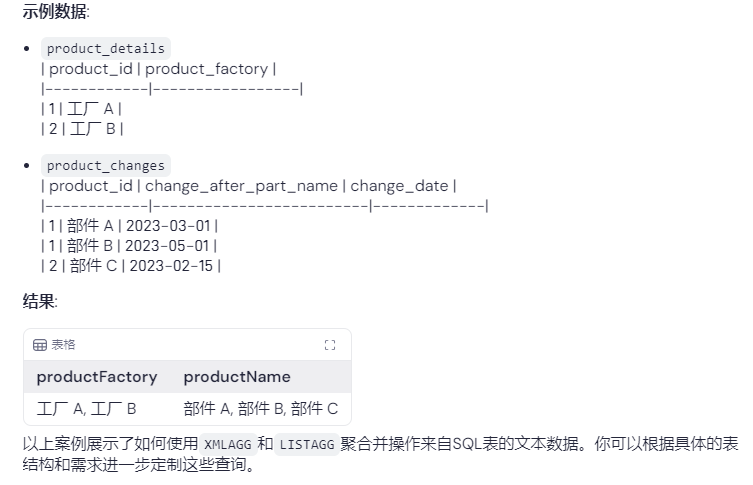753x485 pixels.
Task: Click the row with 部件 A 2023-03-01
Action: click(x=130, y=226)
